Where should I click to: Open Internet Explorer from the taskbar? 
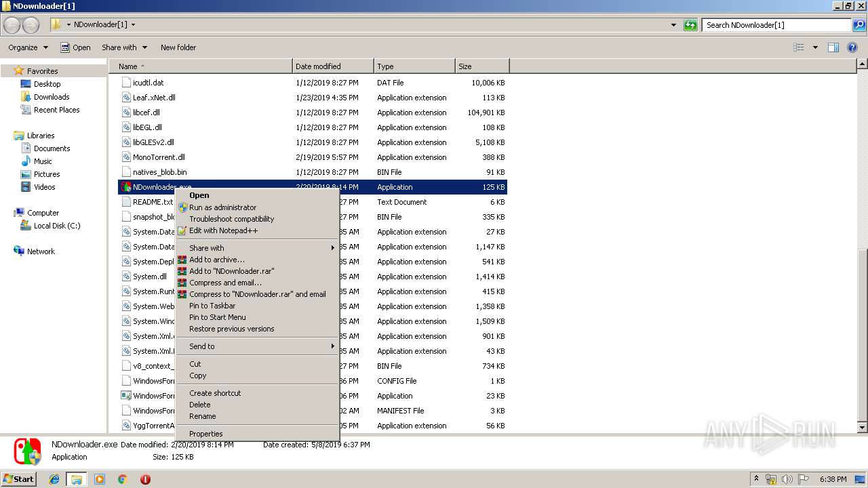(x=54, y=479)
